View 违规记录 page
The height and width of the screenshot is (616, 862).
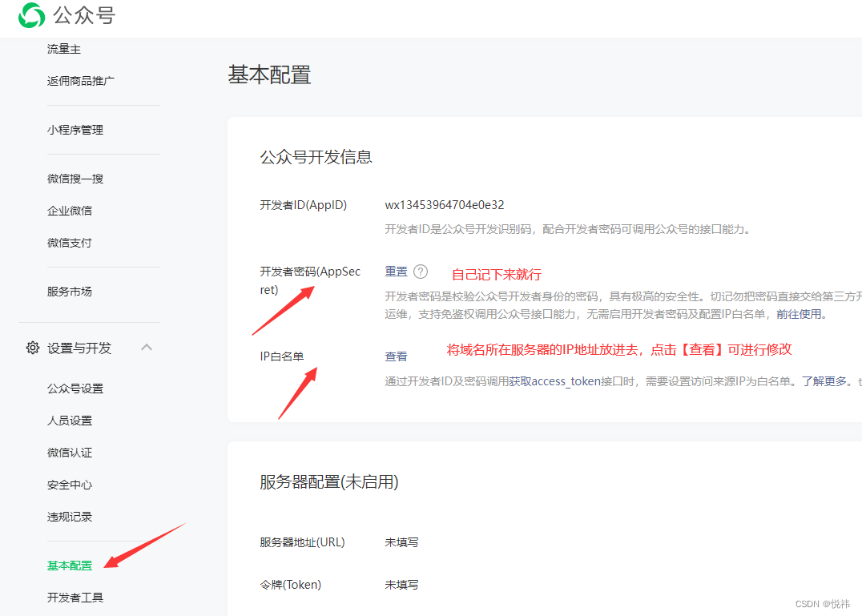70,517
